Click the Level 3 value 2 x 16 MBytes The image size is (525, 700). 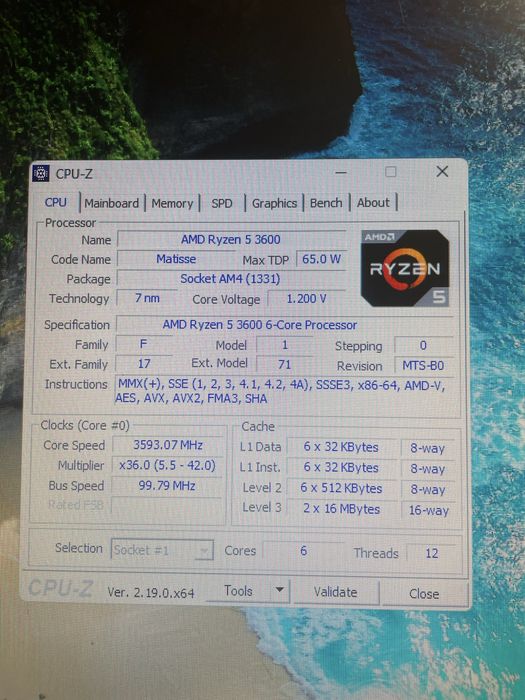(x=341, y=509)
